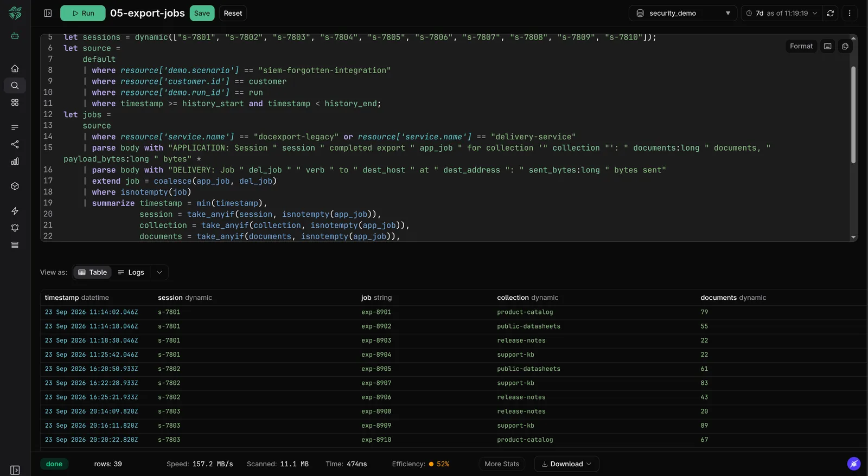Toggle the panel icon left of Run
Viewport: 868px width, 476px height.
pyautogui.click(x=48, y=13)
